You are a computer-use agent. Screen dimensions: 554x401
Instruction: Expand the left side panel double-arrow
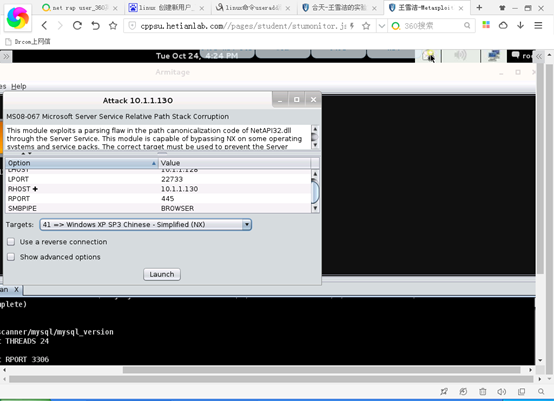(6, 57)
